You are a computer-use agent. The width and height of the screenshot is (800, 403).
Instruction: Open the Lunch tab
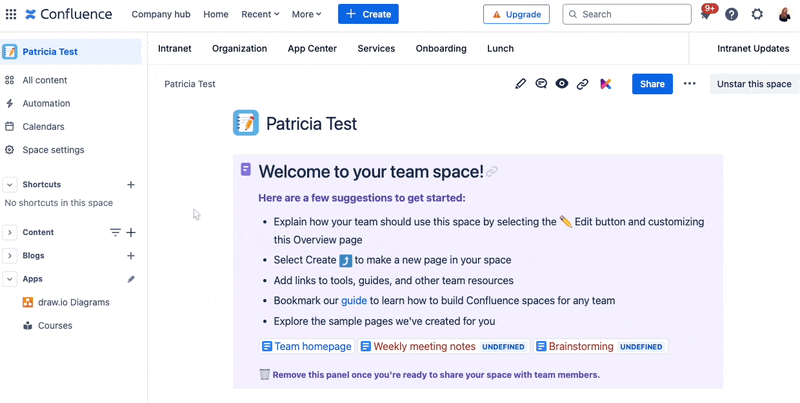[501, 48]
